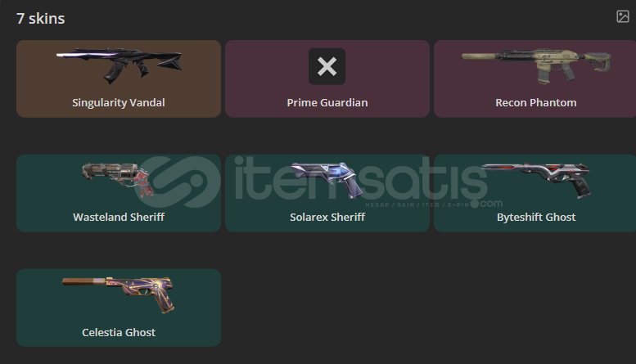Viewport: 636px width, 364px height.
Task: Select the Singularity Vandal rifle image
Action: click(x=119, y=65)
